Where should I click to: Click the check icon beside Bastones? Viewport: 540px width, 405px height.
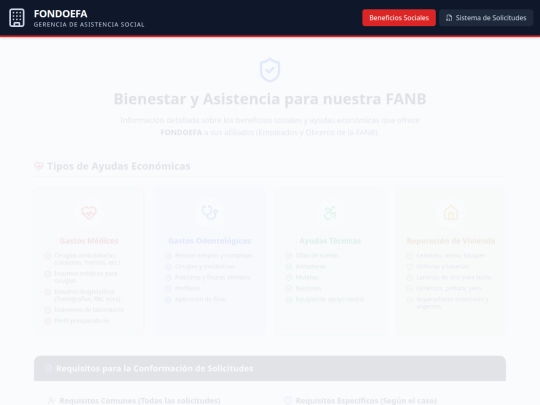pyautogui.click(x=289, y=289)
